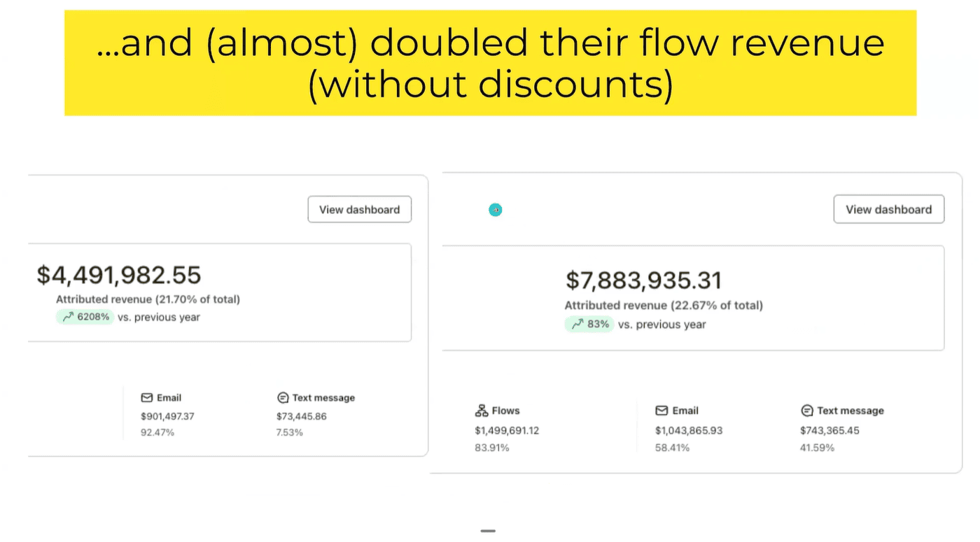980x542 pixels.
Task: Click the Text message icon above $743,365.45
Action: click(x=806, y=411)
